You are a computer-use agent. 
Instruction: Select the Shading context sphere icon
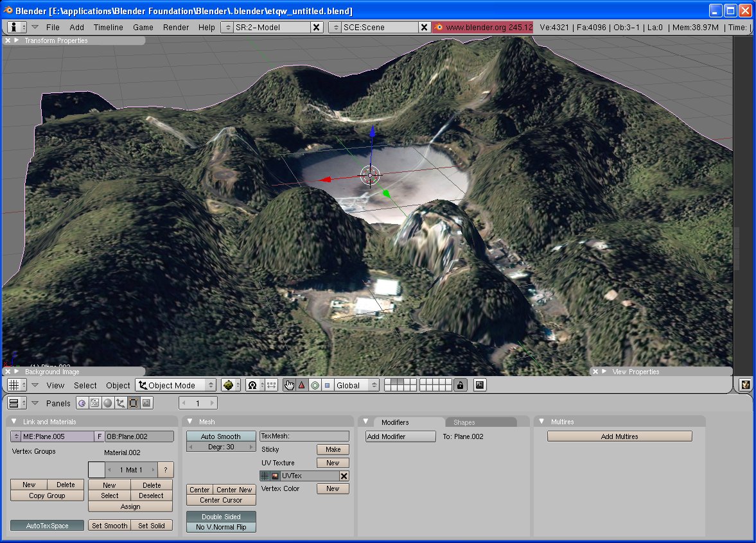click(107, 403)
